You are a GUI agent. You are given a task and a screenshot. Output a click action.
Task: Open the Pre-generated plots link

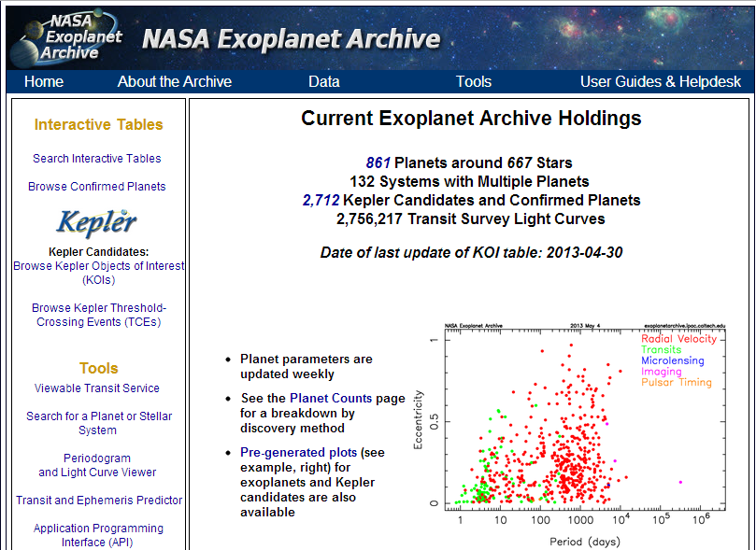298,452
